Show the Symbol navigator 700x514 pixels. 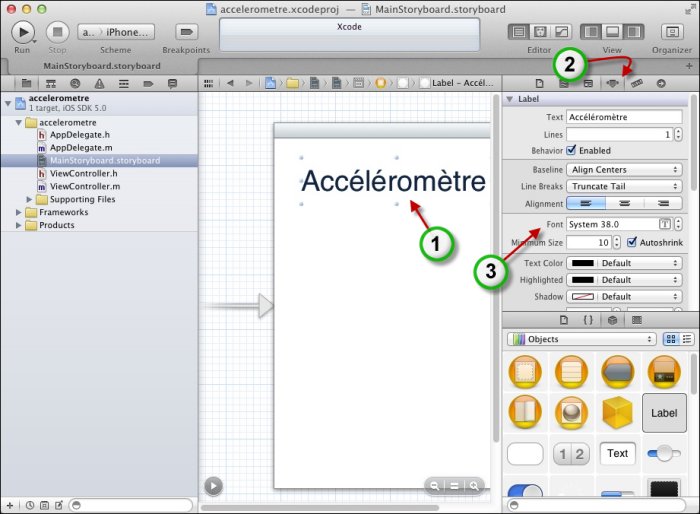point(51,83)
